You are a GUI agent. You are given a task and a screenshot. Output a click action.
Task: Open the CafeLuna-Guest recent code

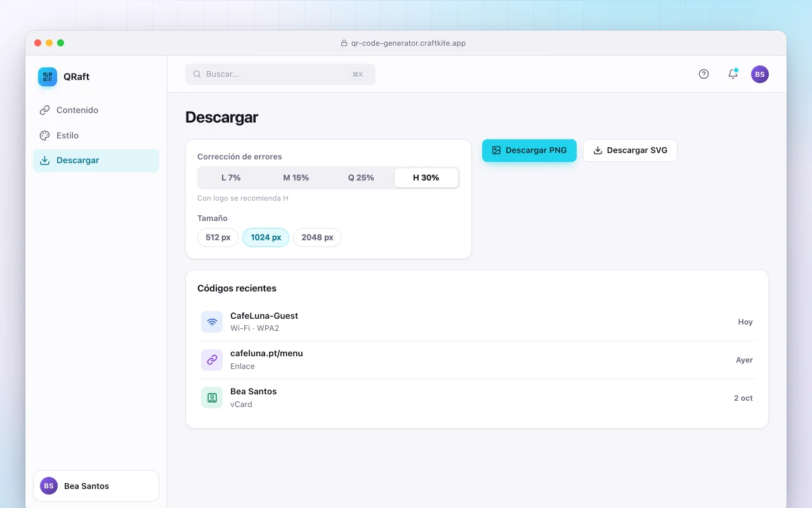tap(477, 322)
